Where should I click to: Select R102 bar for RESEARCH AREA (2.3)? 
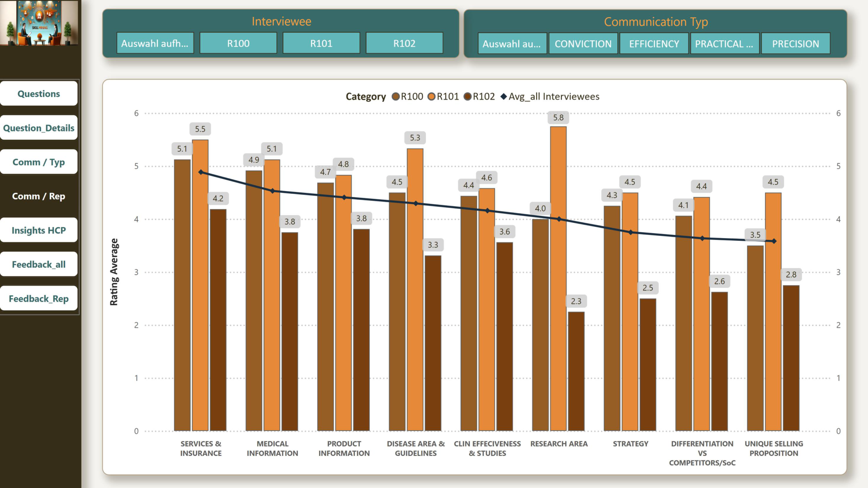pos(576,371)
